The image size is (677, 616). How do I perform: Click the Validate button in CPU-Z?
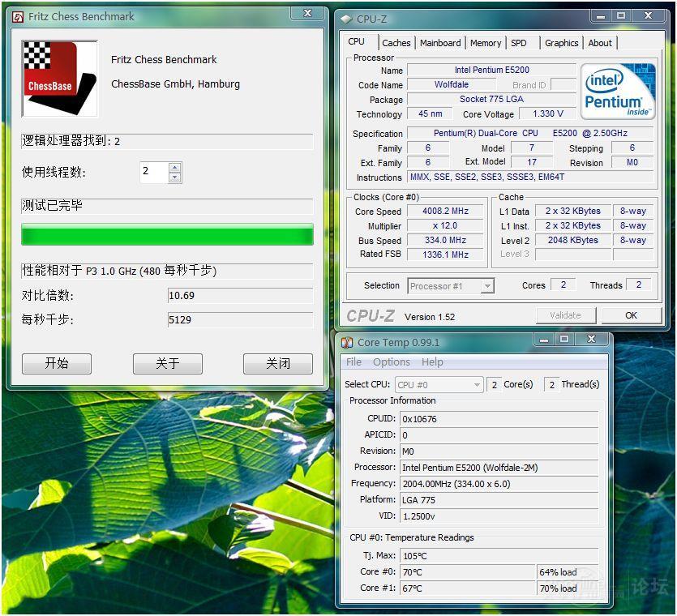[566, 315]
